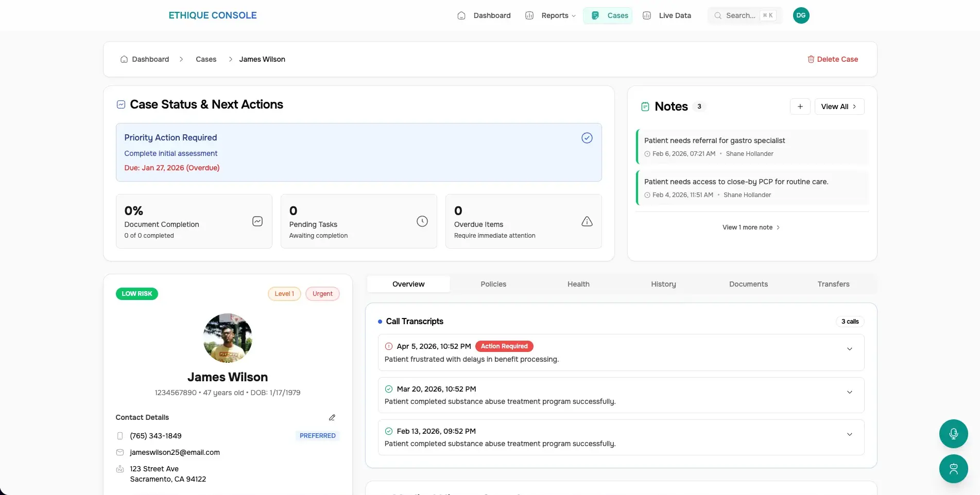Toggle the LOW RISK badge
The width and height of the screenshot is (980, 495).
coord(136,293)
